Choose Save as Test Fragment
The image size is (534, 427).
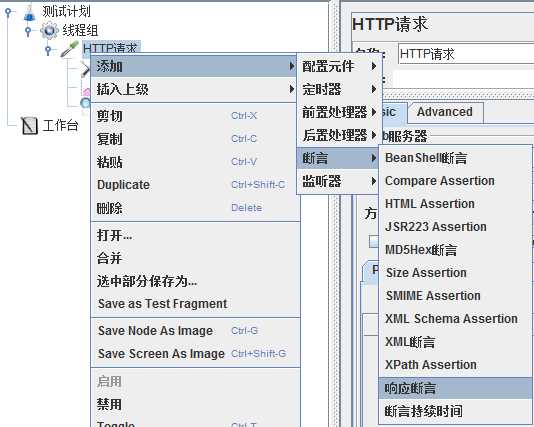pos(195,304)
